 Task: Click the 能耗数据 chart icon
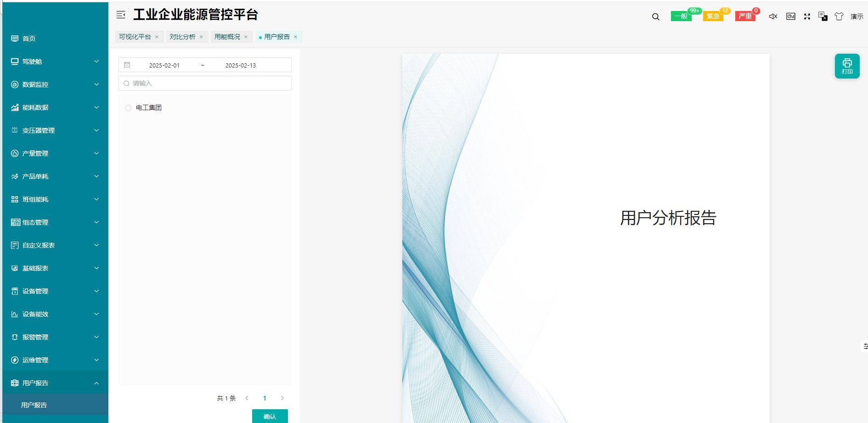tap(15, 107)
